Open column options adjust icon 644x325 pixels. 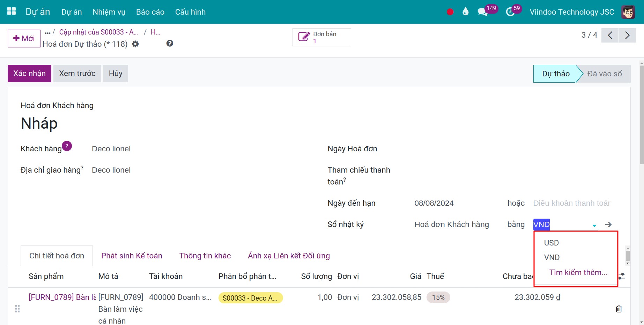[622, 276]
